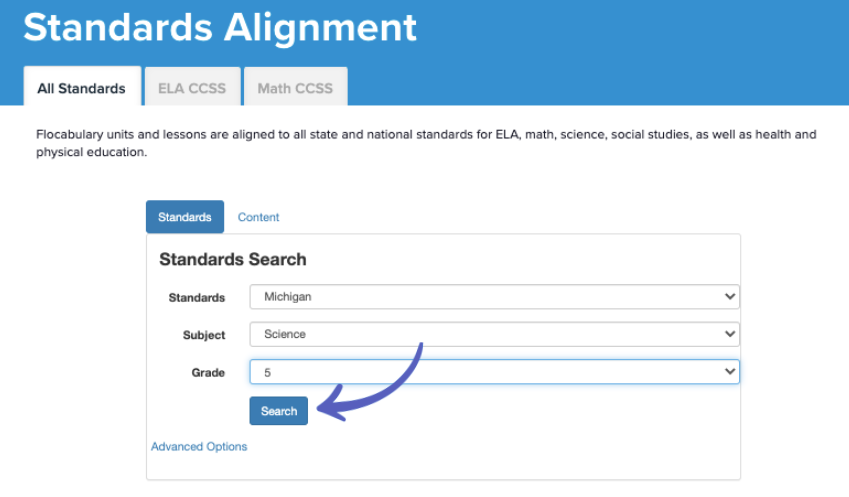Image resolution: width=849 pixels, height=497 pixels.
Task: Click the chevron arrow of the Michigan dropdown
Action: click(729, 297)
